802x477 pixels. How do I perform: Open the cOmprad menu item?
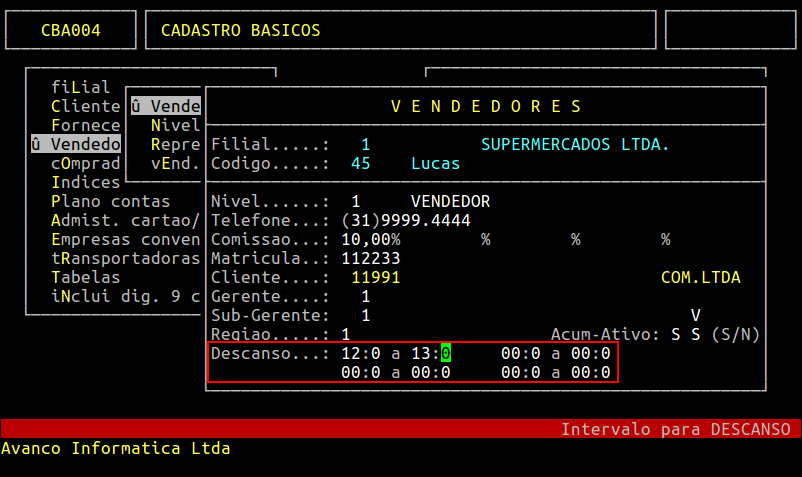85,163
